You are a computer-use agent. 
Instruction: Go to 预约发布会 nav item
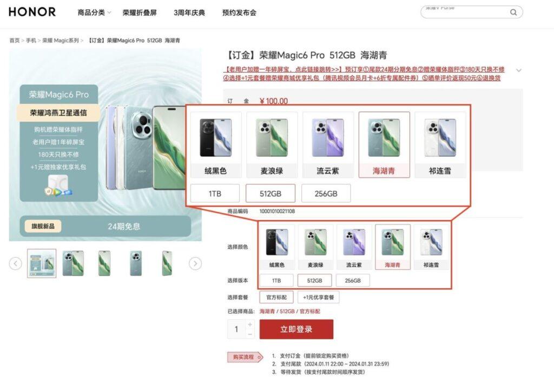pyautogui.click(x=239, y=13)
